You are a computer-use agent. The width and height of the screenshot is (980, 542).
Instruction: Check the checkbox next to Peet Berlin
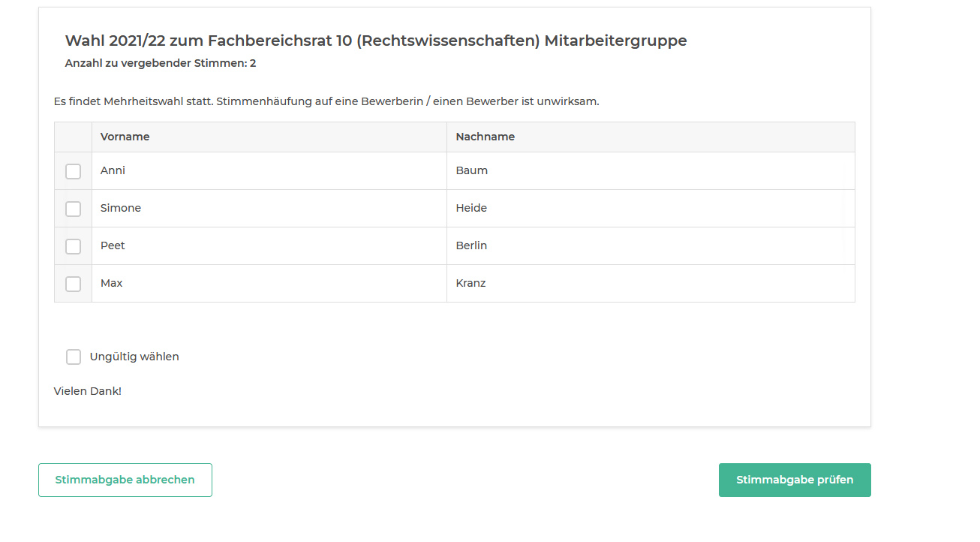[x=73, y=246]
